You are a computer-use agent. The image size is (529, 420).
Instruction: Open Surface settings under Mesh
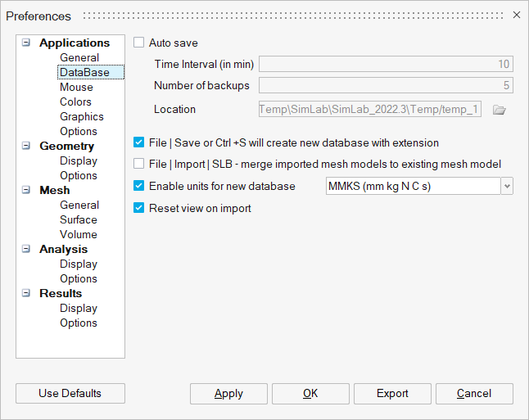click(x=78, y=219)
